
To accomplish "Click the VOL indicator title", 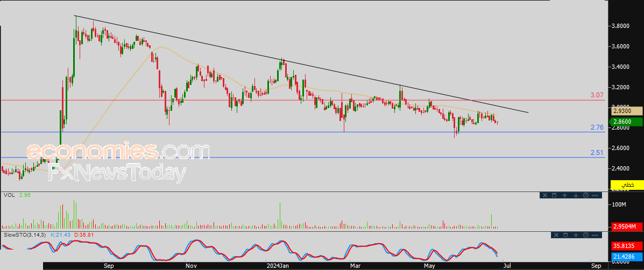I will coord(8,195).
